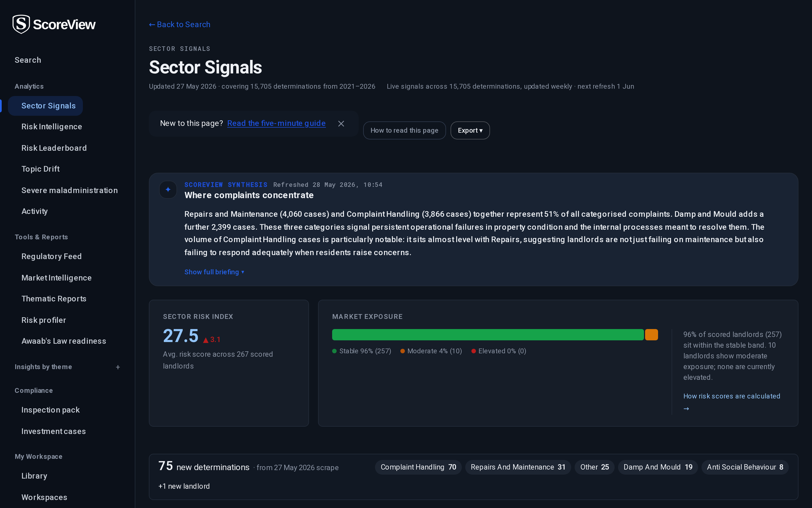
Task: Click the red 3.1 increase indicator
Action: (x=212, y=340)
